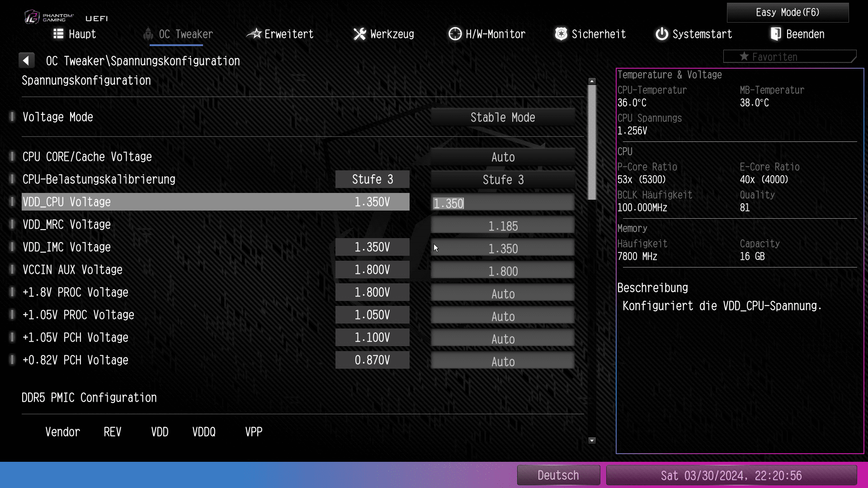Click the H/W-Monitor gauge icon
Image resolution: width=868 pixels, height=488 pixels.
pos(455,34)
